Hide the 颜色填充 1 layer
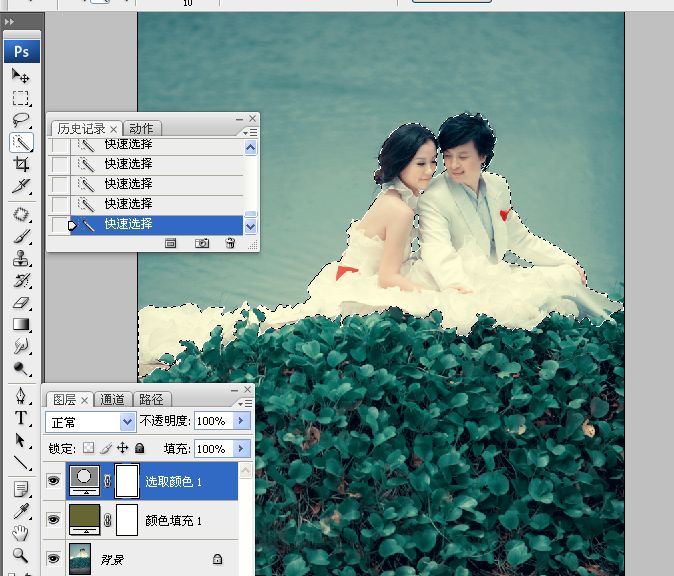Viewport: 674px width, 576px height. 53,520
